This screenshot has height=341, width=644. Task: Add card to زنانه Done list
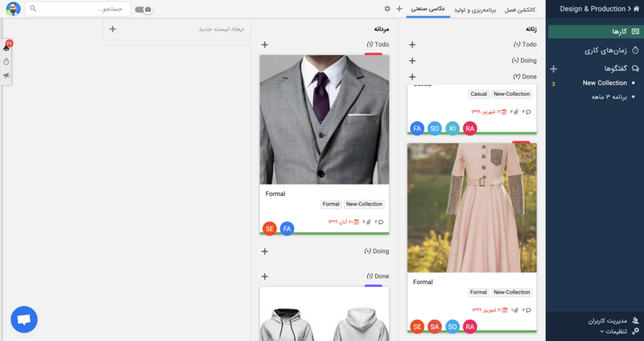coord(412,77)
